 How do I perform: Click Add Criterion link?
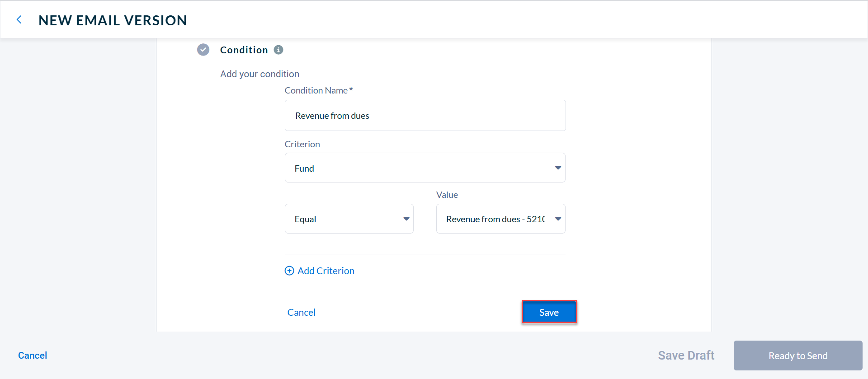(326, 271)
